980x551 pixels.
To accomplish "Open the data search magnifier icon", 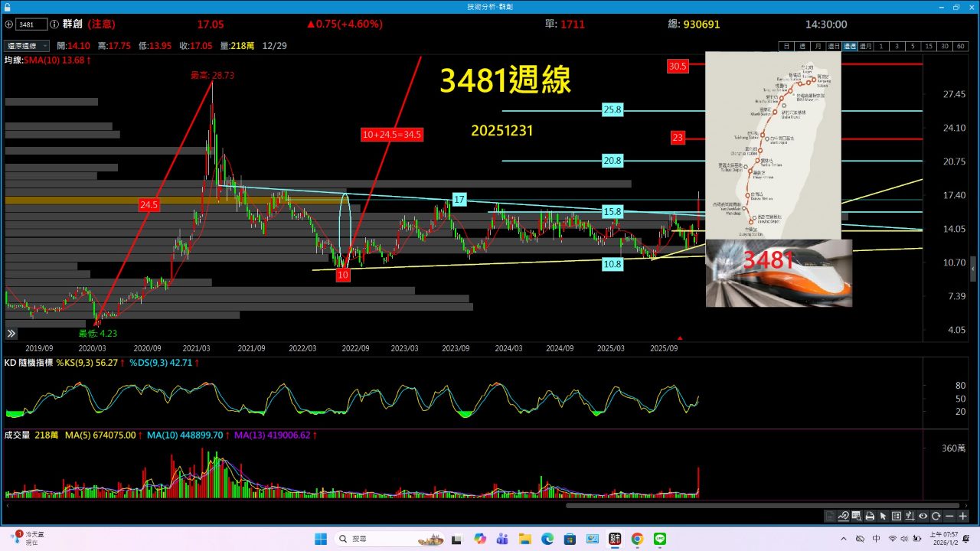I will point(857,517).
